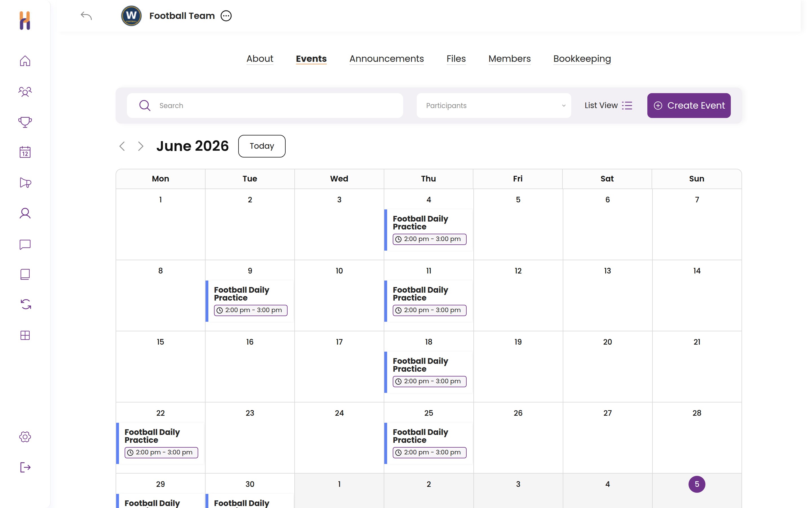This screenshot has width=812, height=508.
Task: Open the Grid table icon in sidebar
Action: (25, 335)
